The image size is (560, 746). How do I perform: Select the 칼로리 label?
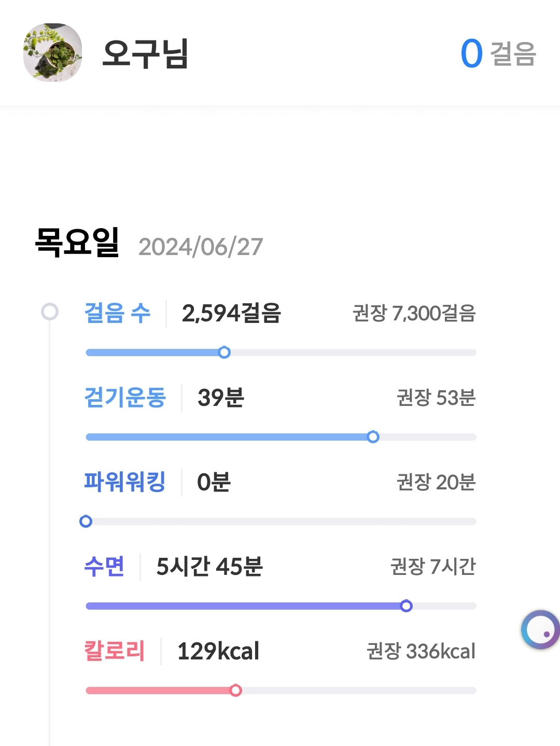114,651
